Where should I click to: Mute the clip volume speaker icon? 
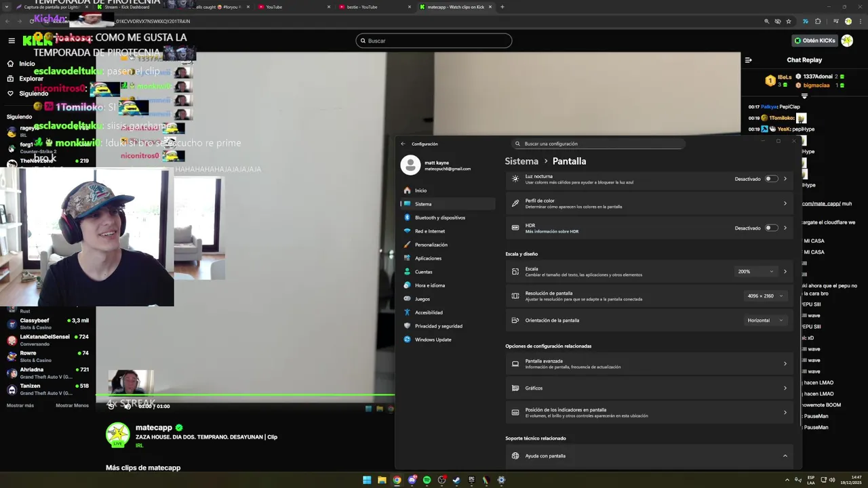pyautogui.click(x=127, y=406)
